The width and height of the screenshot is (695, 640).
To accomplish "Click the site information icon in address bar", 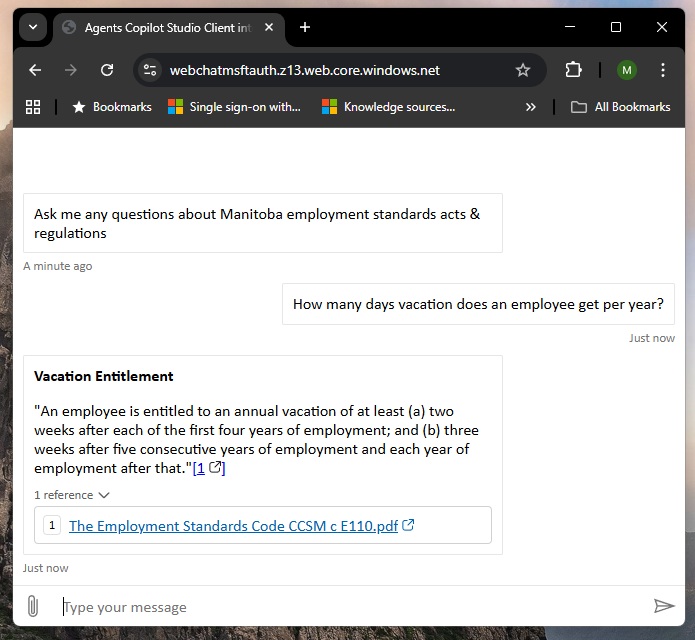I will pyautogui.click(x=151, y=70).
